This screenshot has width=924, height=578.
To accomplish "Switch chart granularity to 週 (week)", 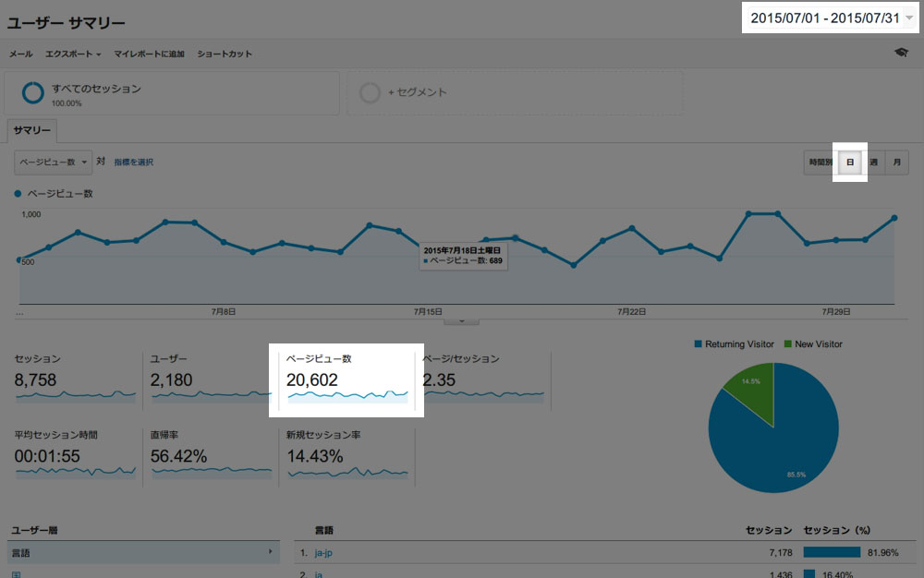I will (873, 163).
